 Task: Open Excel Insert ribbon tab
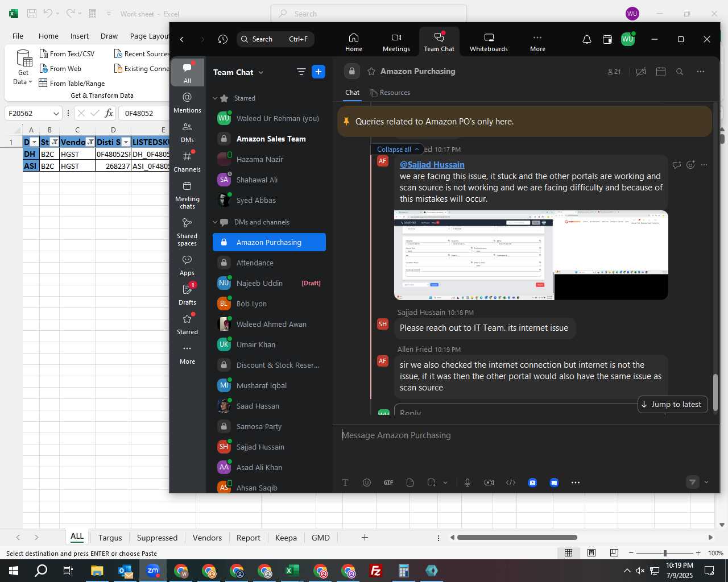80,36
